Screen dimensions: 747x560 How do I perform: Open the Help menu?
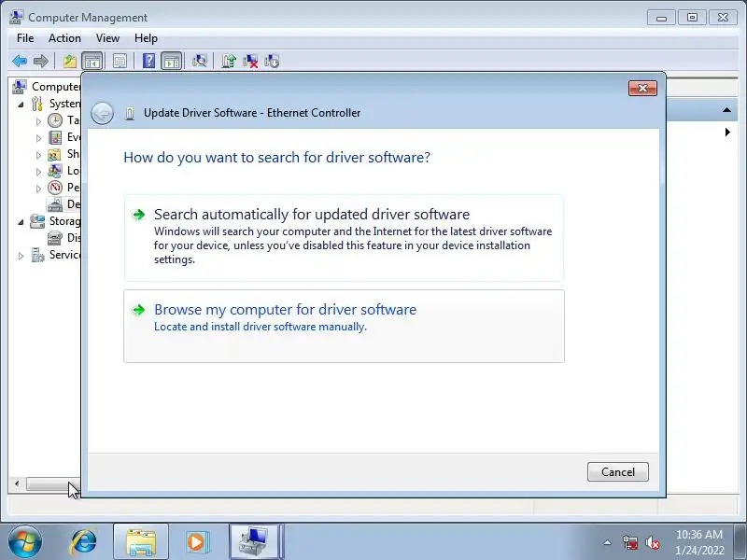[x=146, y=38]
